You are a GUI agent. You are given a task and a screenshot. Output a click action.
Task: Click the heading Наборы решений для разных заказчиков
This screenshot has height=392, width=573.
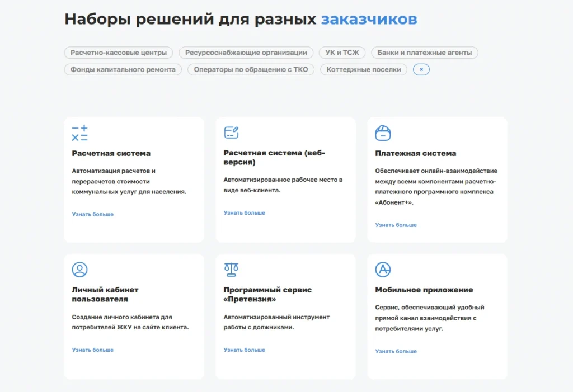click(241, 20)
